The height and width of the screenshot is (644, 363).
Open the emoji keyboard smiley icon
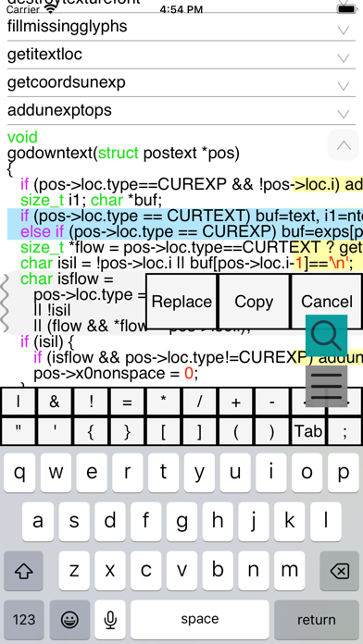click(69, 619)
